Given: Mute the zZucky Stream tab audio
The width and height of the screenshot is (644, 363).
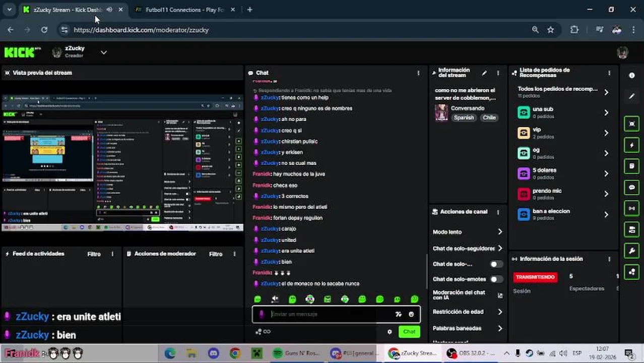Looking at the screenshot, I should pyautogui.click(x=109, y=10).
